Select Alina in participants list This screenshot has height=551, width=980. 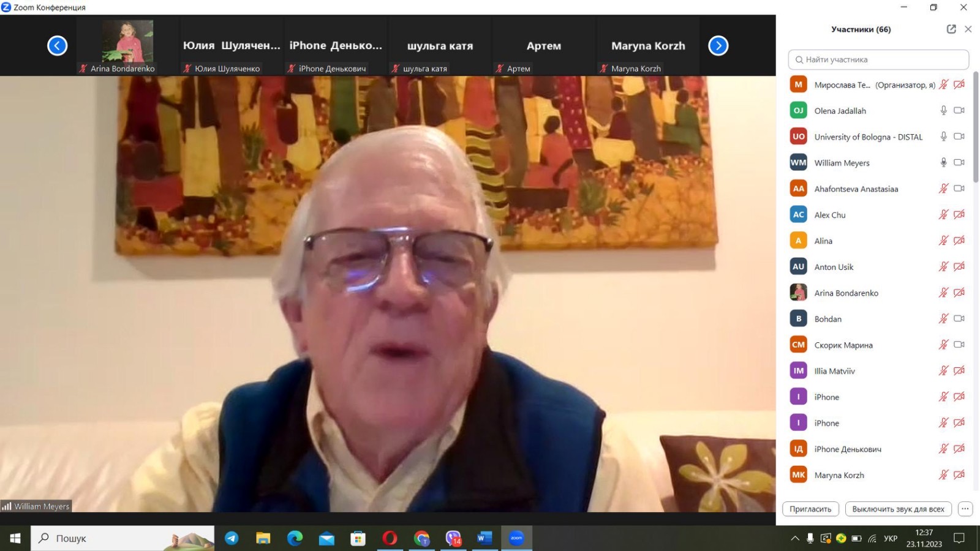pyautogui.click(x=878, y=241)
